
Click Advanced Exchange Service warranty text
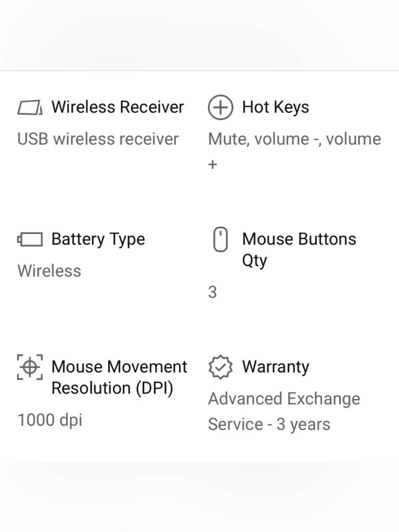coord(284,411)
